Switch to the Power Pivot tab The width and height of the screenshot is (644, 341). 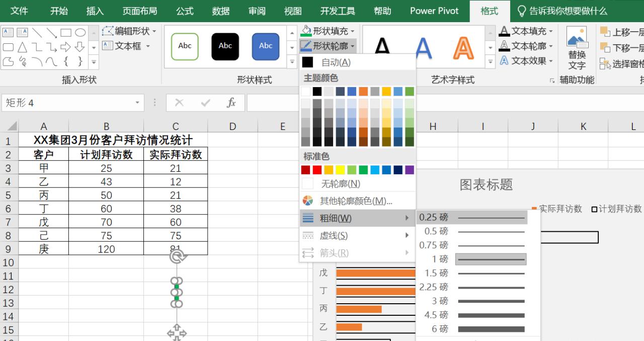pyautogui.click(x=434, y=11)
